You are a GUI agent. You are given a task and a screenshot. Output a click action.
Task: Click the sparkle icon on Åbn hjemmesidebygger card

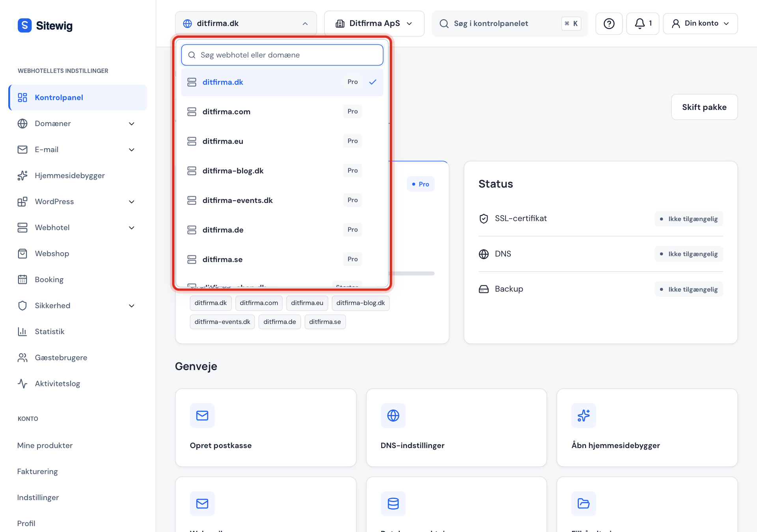[584, 415]
